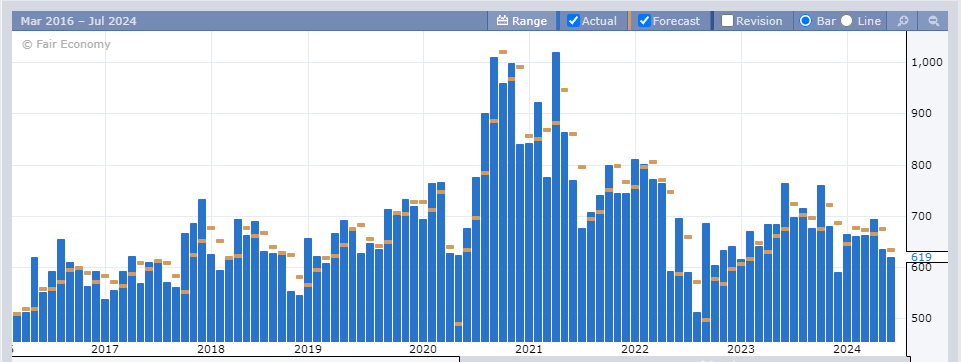Zoom out using the magnifier minus icon
Screen dimensions: 961x362
933,21
